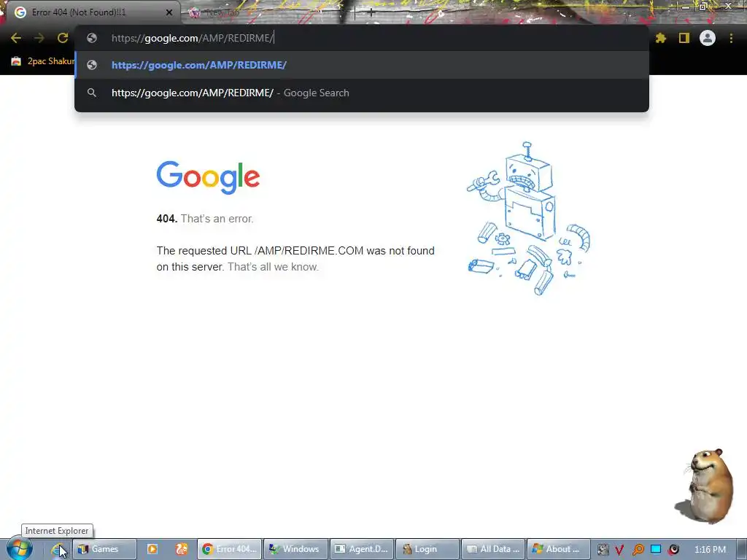
Task: Reload the page with the refresh icon
Action: 63,38
